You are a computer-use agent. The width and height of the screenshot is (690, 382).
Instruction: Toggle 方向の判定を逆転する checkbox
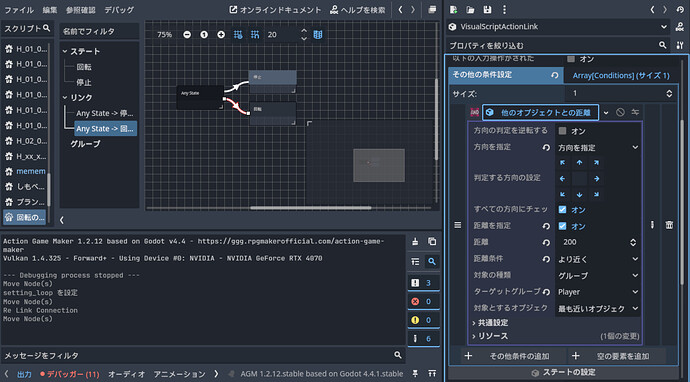point(562,131)
